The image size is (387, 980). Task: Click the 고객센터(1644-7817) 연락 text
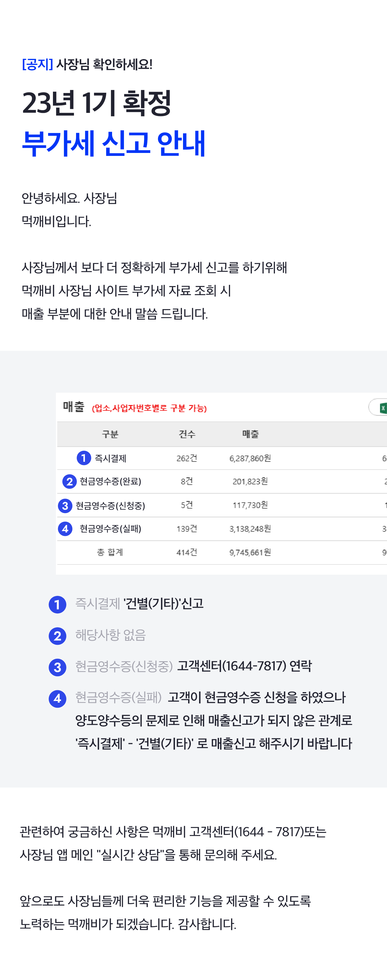click(244, 666)
